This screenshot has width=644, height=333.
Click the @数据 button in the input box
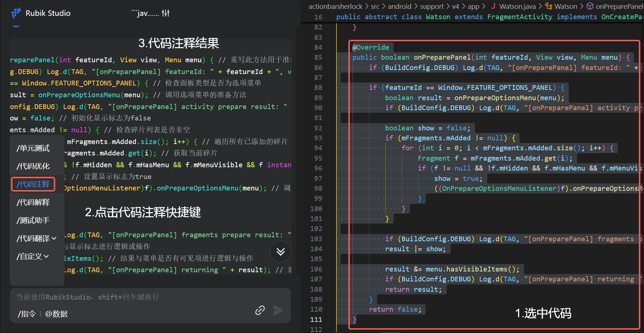click(56, 314)
